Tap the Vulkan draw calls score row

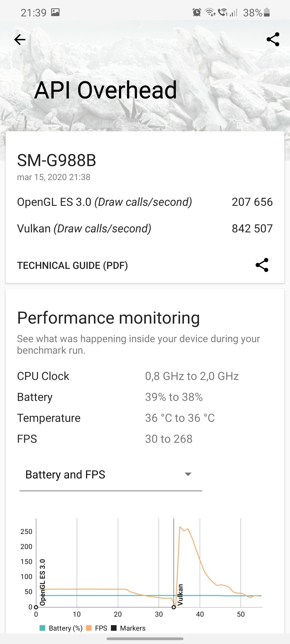145,229
